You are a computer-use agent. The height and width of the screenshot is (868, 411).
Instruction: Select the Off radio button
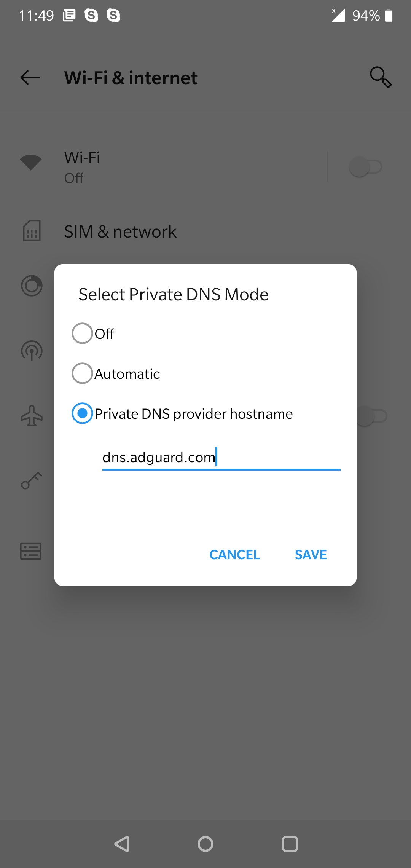coord(82,333)
